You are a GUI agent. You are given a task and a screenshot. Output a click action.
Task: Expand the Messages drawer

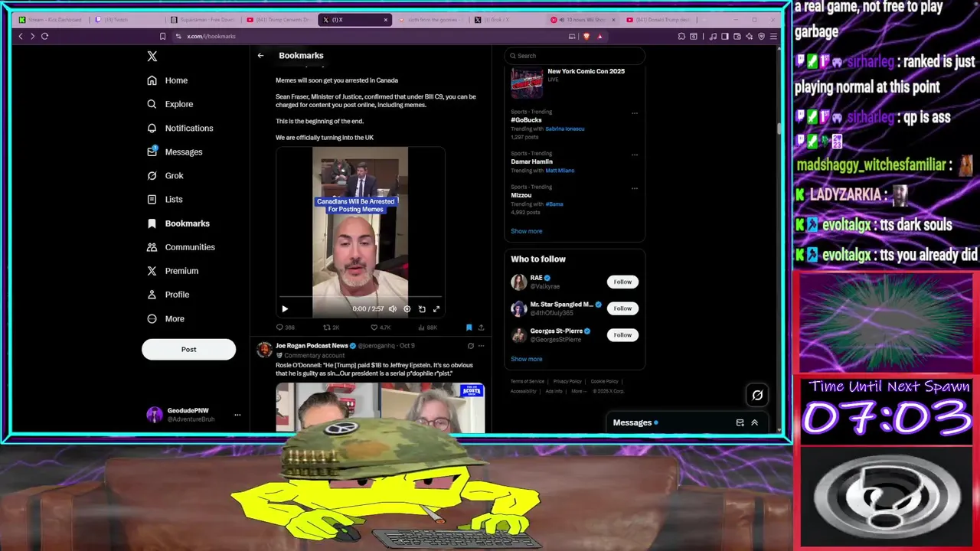pyautogui.click(x=754, y=422)
